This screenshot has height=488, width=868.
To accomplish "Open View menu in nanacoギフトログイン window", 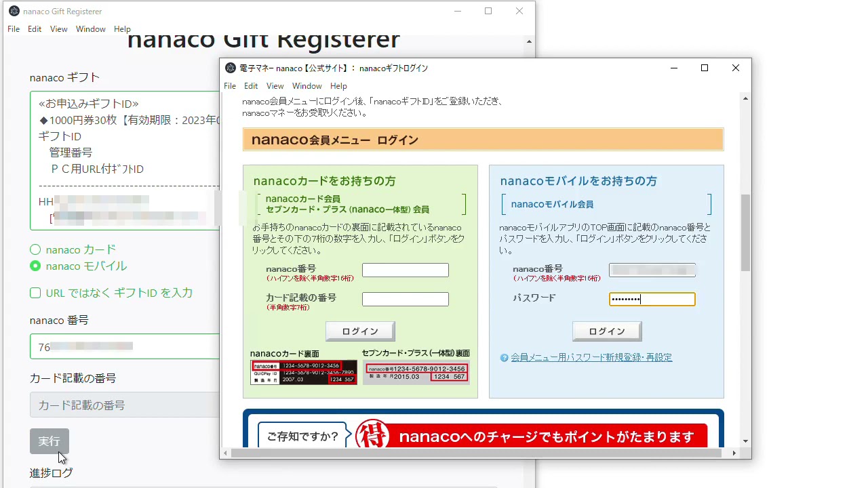I will click(275, 86).
